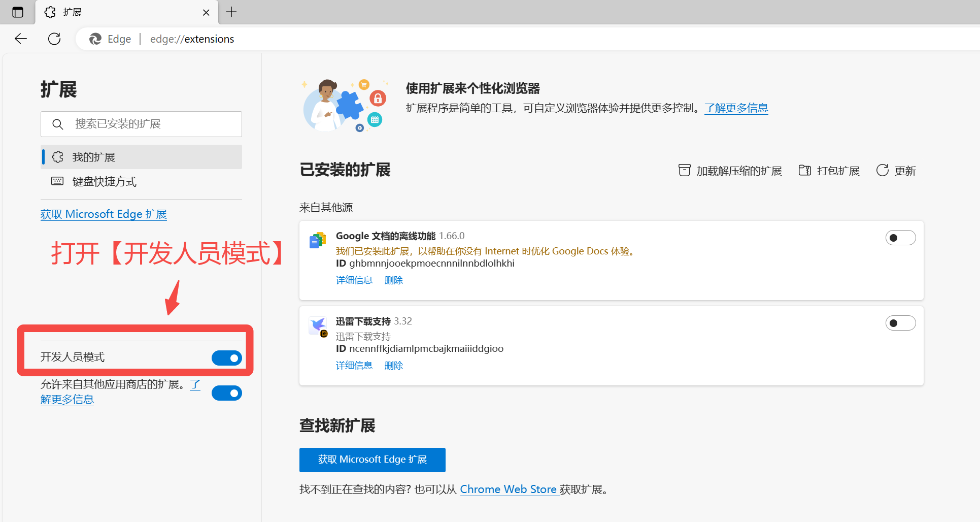Open 了解更多信息 link in header banner
The width and height of the screenshot is (980, 522).
pyautogui.click(x=736, y=108)
